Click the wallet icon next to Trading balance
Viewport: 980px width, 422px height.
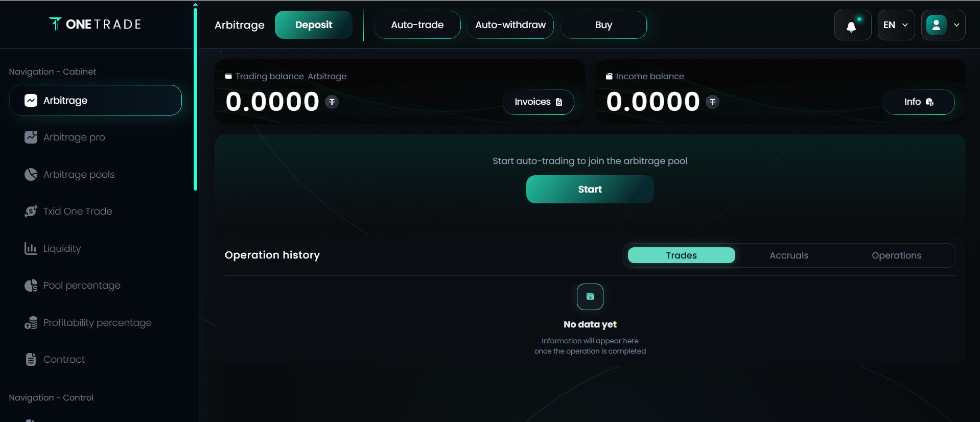click(228, 76)
